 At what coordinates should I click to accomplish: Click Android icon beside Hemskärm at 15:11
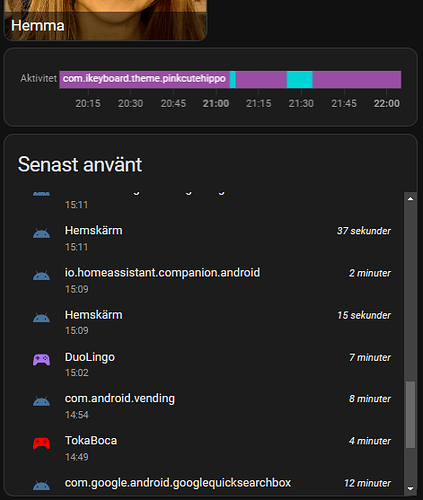(41, 233)
